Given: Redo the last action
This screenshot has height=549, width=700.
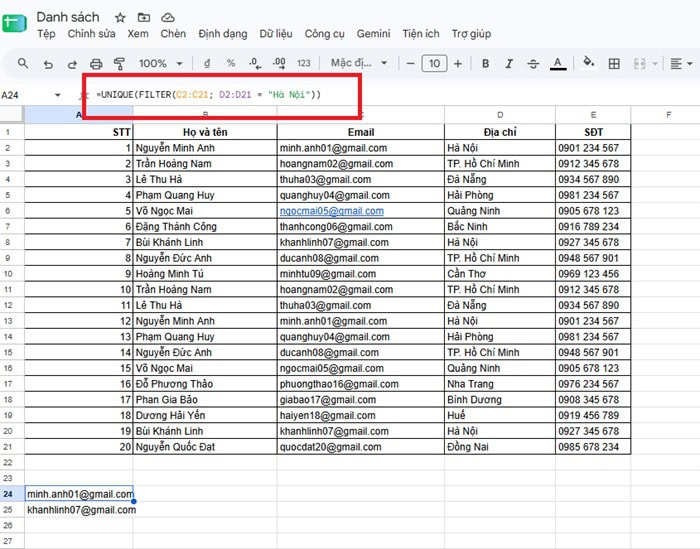Looking at the screenshot, I should (x=72, y=64).
